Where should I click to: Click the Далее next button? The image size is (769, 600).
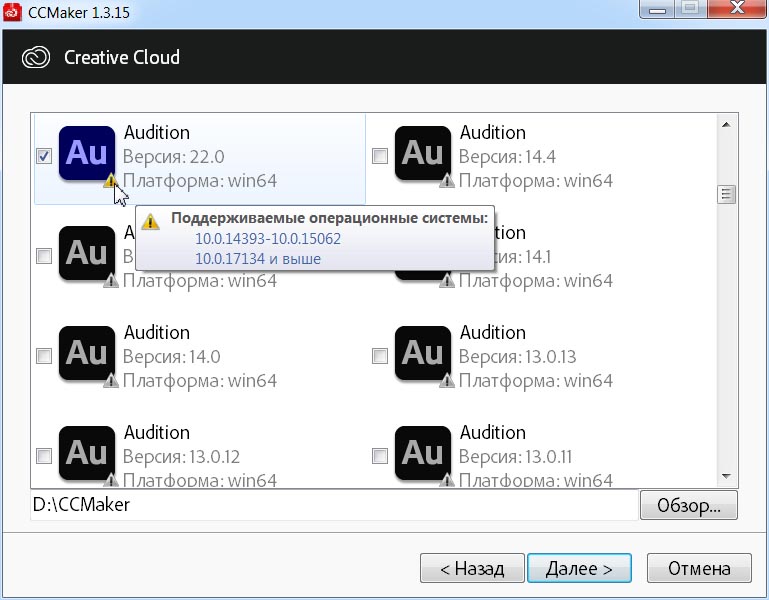579,568
